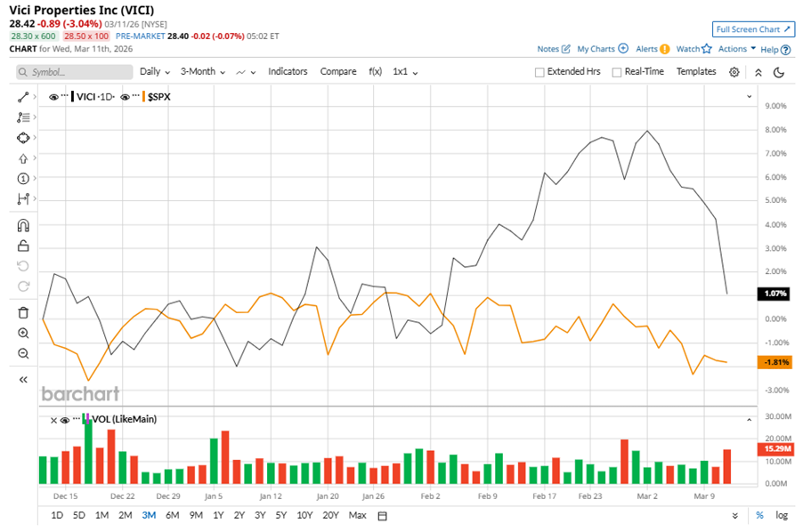Screen dimensions: 803x532
Task: Click the lock drawings padlock icon
Action: pos(23,246)
